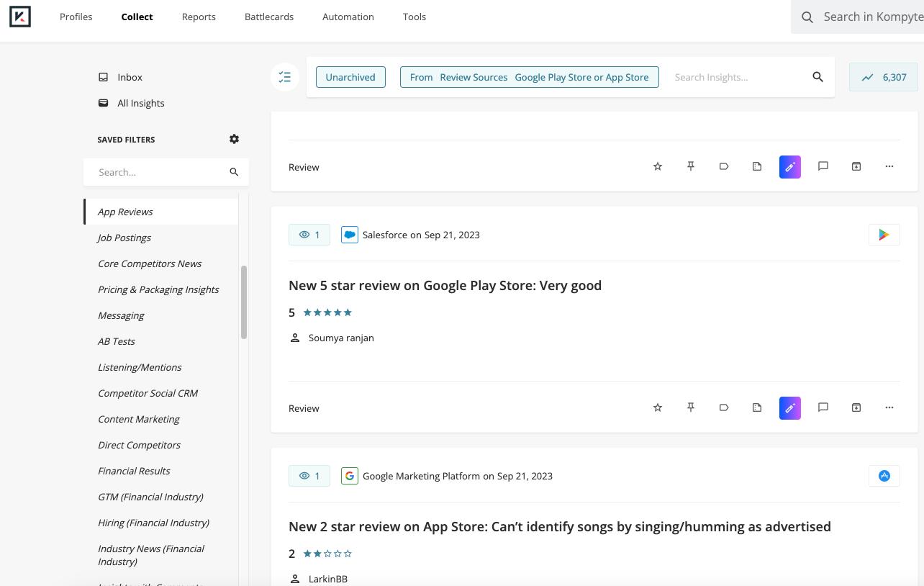Archive the Salesforce review card
Viewport: 924px width, 586px height.
pos(856,407)
